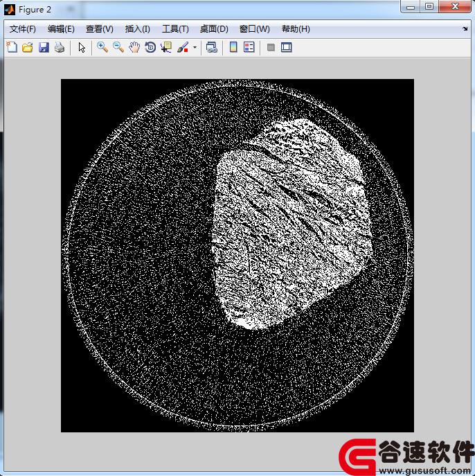Save the figure with floppy disk icon

[44, 47]
